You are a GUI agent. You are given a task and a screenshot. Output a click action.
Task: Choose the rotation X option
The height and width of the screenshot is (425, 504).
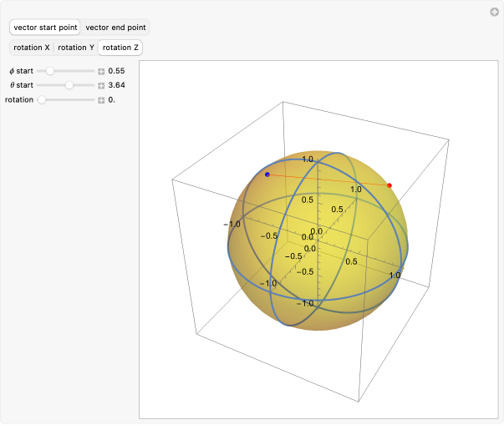30,48
